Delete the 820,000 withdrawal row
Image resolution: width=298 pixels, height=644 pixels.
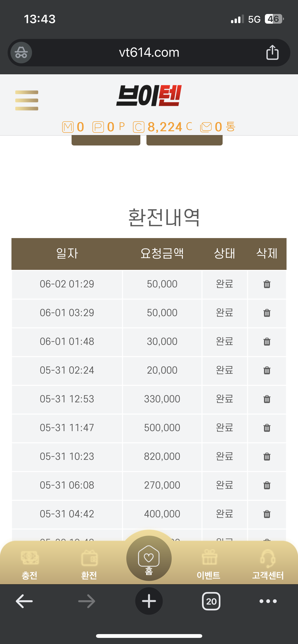[267, 457]
